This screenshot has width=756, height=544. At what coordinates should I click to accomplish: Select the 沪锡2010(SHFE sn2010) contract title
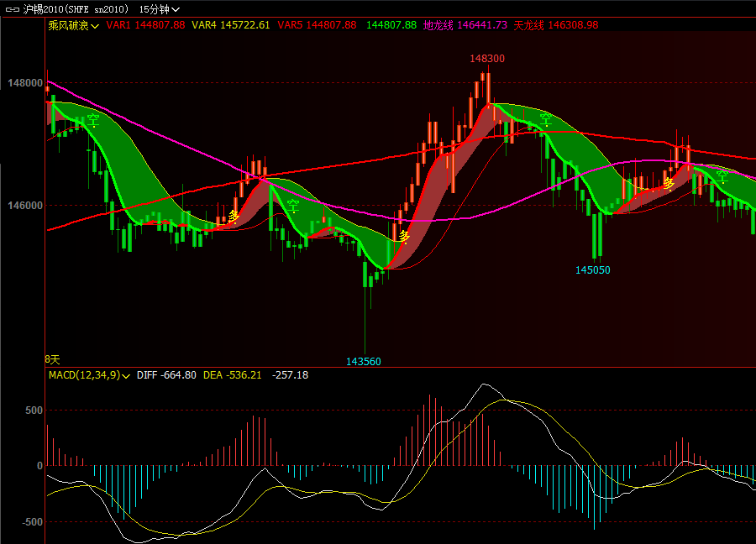coord(76,9)
